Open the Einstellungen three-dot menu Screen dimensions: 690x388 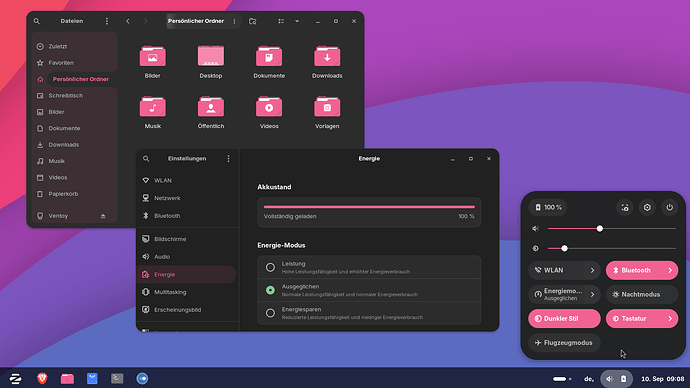click(228, 158)
